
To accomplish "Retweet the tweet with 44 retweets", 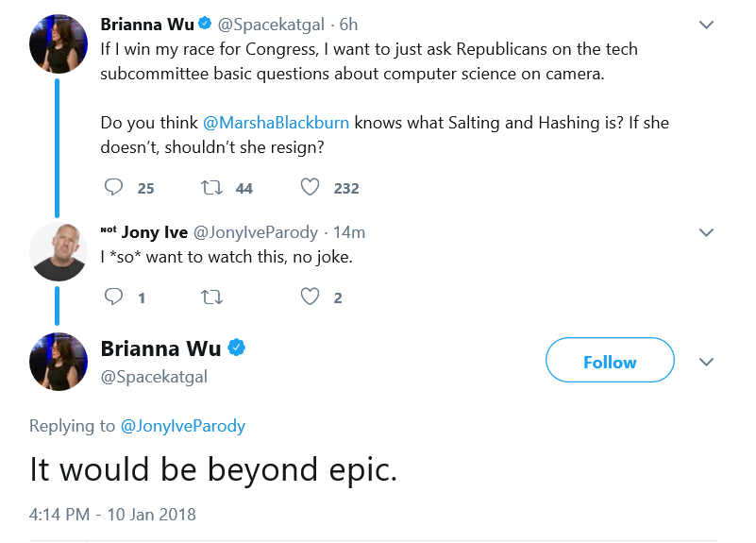I will coord(211,187).
